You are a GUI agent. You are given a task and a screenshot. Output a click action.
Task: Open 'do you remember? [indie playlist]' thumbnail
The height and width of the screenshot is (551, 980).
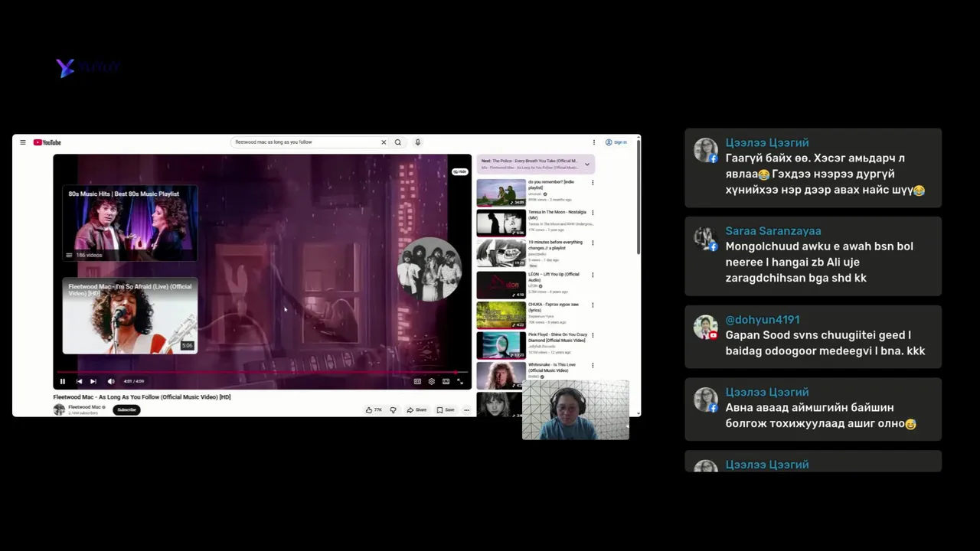[501, 193]
